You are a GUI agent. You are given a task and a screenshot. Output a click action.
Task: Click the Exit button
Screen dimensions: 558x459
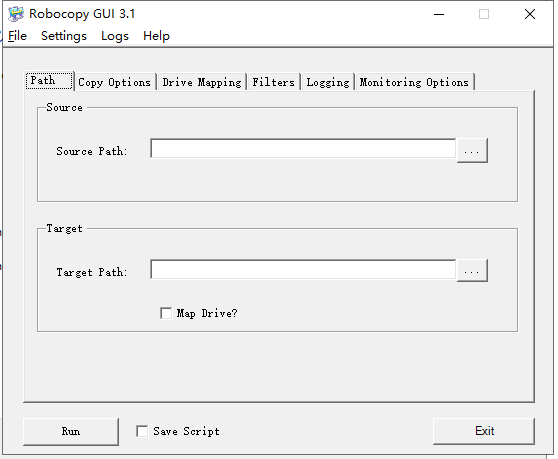click(484, 431)
